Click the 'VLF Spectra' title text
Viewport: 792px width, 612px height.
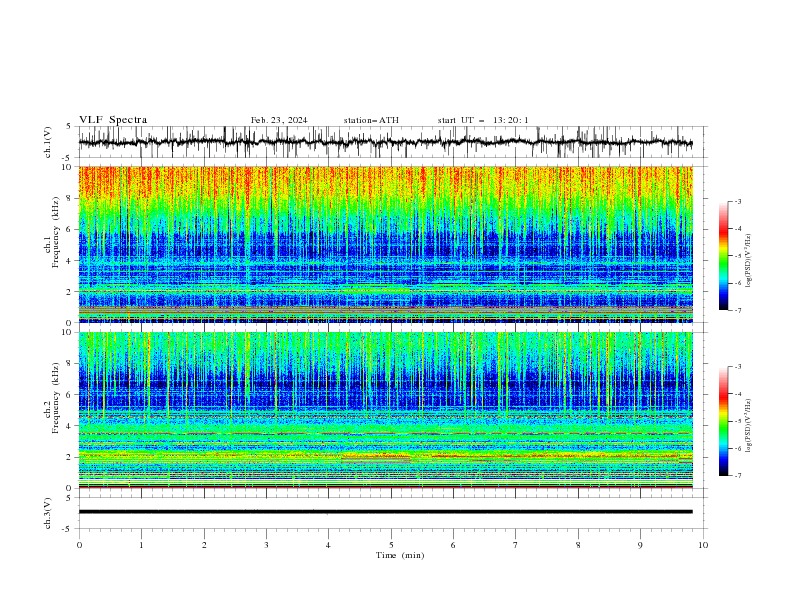click(113, 120)
